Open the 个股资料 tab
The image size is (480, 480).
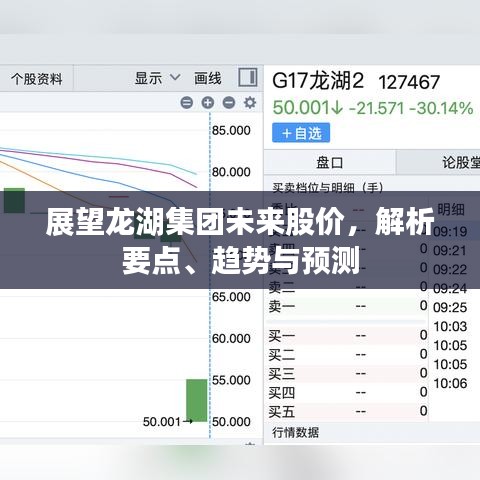tap(36, 79)
